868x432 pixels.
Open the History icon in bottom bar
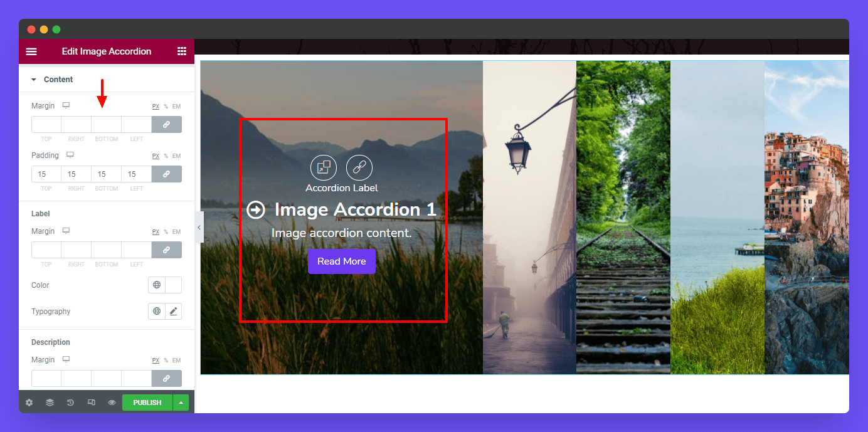pyautogui.click(x=70, y=403)
